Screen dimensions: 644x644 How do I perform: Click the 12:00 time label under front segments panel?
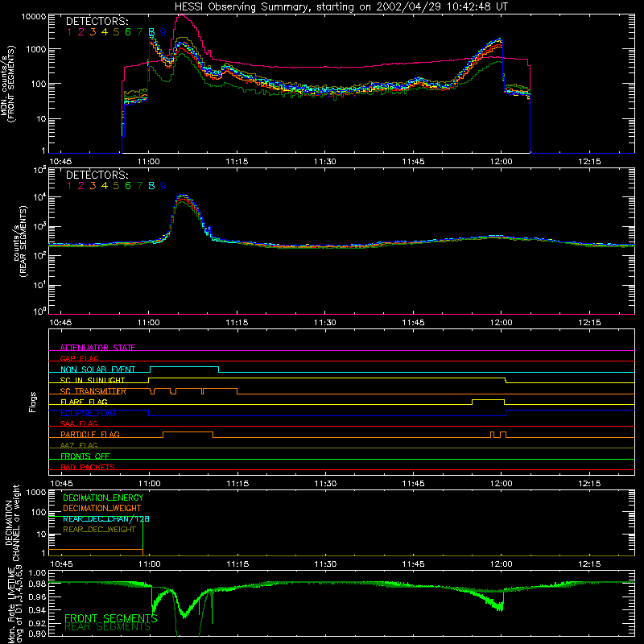501,162
